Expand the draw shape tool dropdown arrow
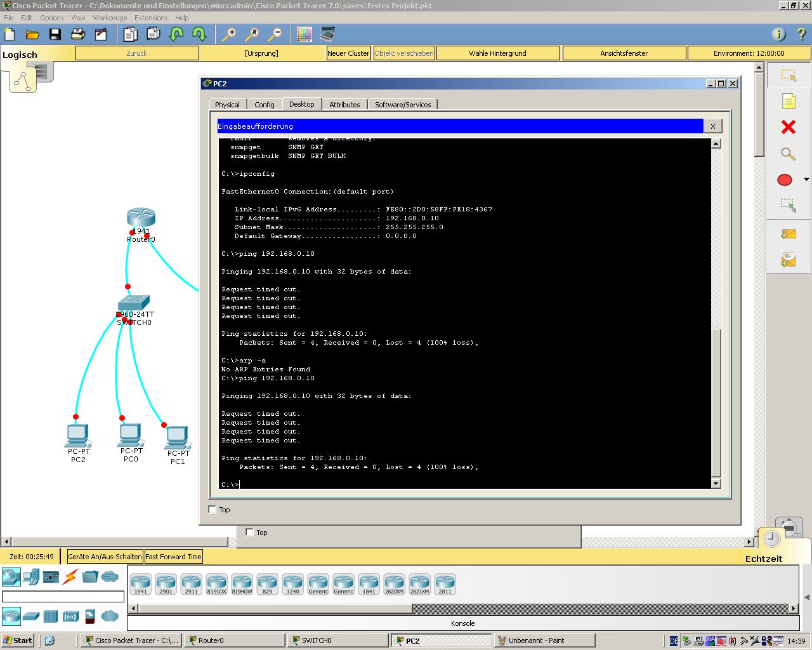The image size is (812, 650). pyautogui.click(x=806, y=180)
